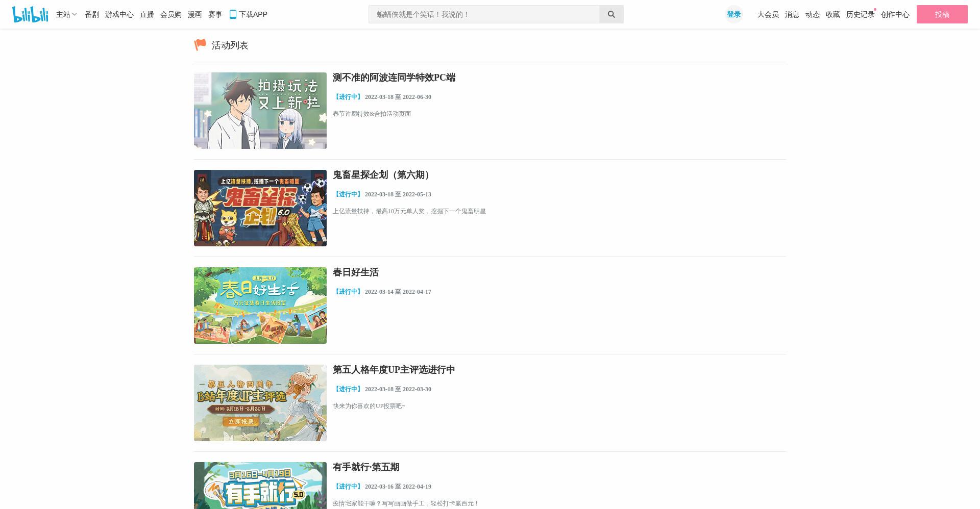Open the 赛事 navigation link
Viewport: 980px width, 509px height.
(x=215, y=14)
